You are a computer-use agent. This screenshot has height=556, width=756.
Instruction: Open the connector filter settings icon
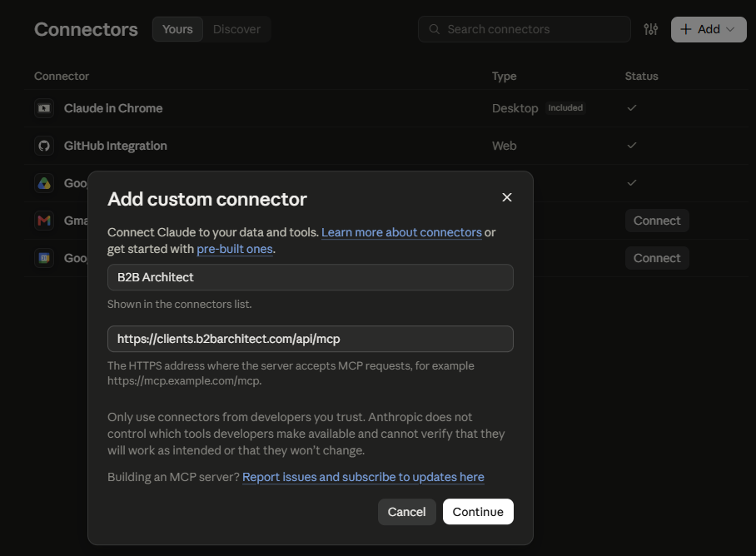pos(650,29)
